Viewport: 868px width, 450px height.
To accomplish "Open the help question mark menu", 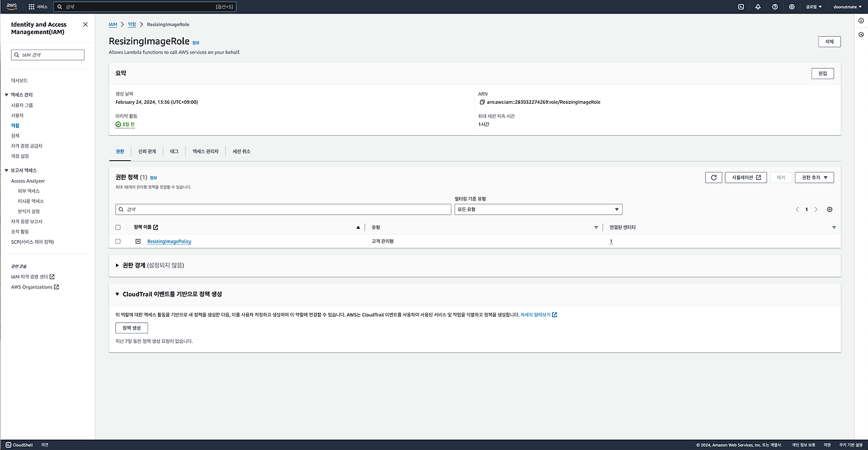I will [775, 6].
